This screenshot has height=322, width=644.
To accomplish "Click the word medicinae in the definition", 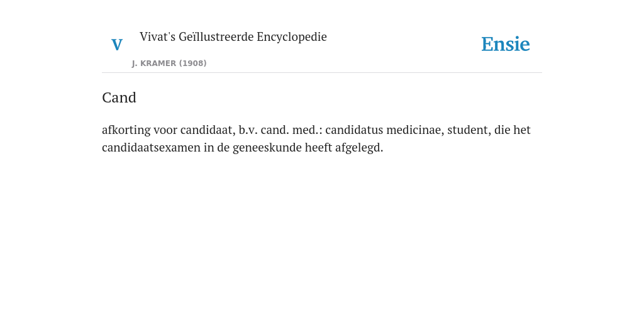I will pos(415,130).
